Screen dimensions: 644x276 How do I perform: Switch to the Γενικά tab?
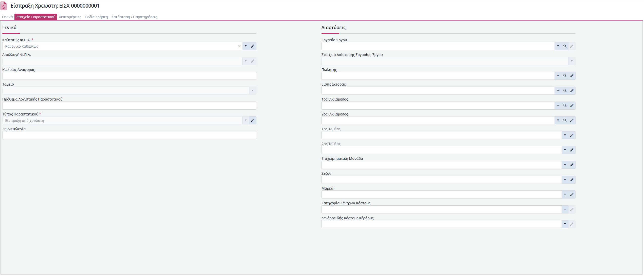pos(7,17)
